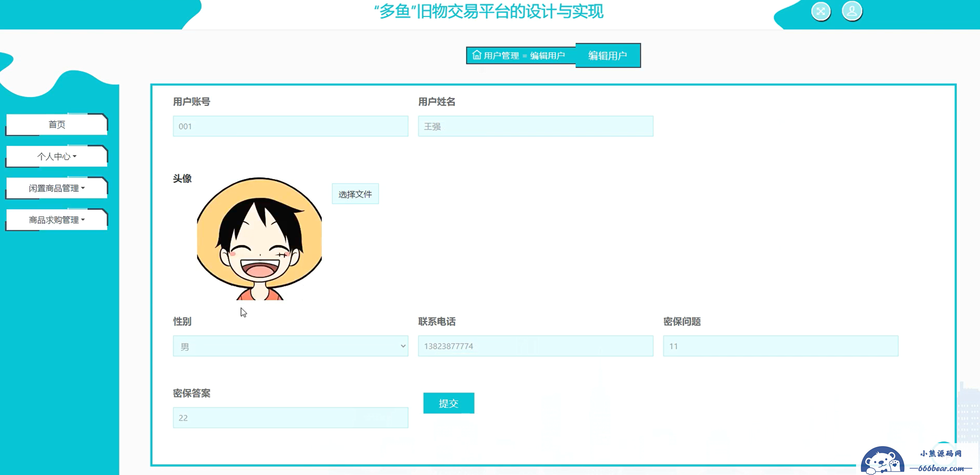
Task: Click the cartoon avatar image
Action: (260, 239)
